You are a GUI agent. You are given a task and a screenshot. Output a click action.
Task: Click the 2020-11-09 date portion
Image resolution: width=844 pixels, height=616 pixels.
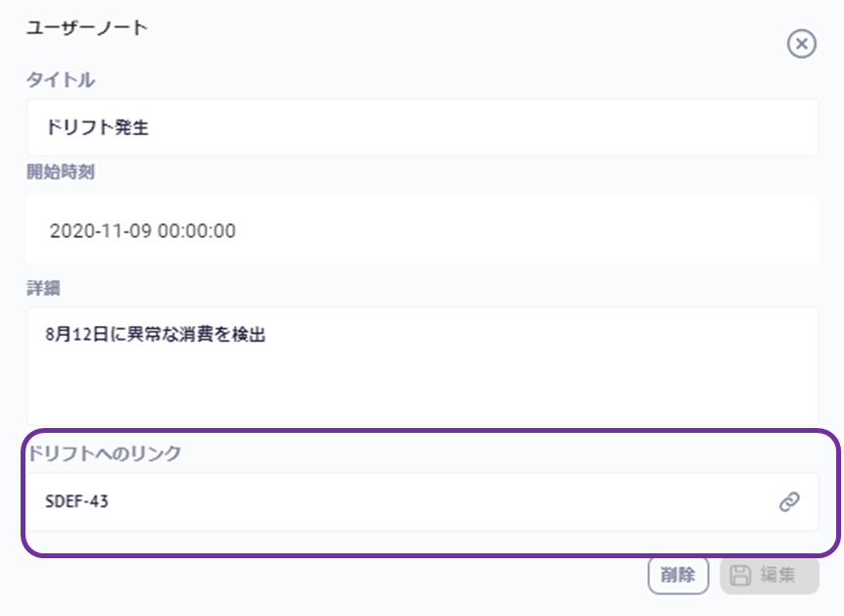(x=100, y=231)
